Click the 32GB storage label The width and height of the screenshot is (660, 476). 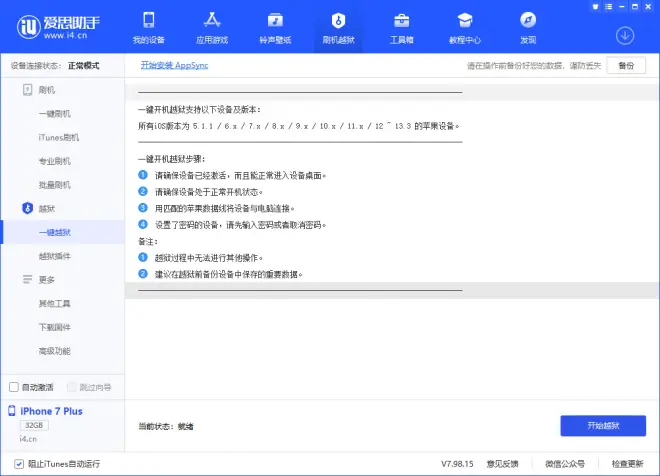tap(34, 425)
